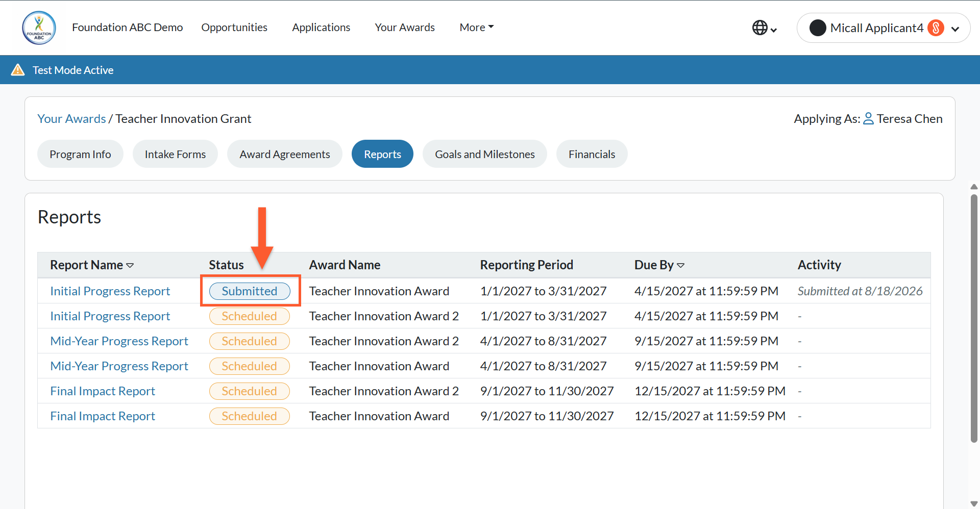Open Final Impact Report for Teacher Innovation Award
The width and height of the screenshot is (980, 509).
tap(103, 416)
